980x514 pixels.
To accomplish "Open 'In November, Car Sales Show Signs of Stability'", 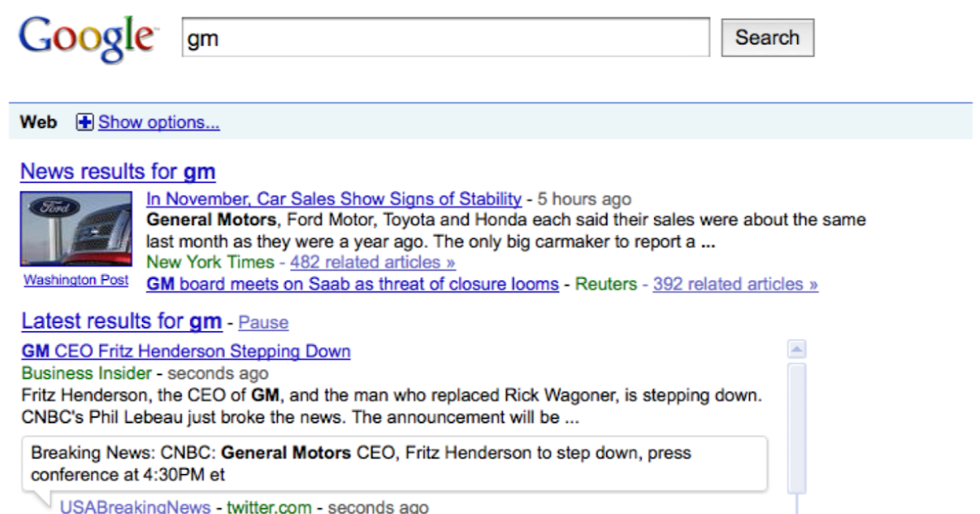I will [333, 198].
